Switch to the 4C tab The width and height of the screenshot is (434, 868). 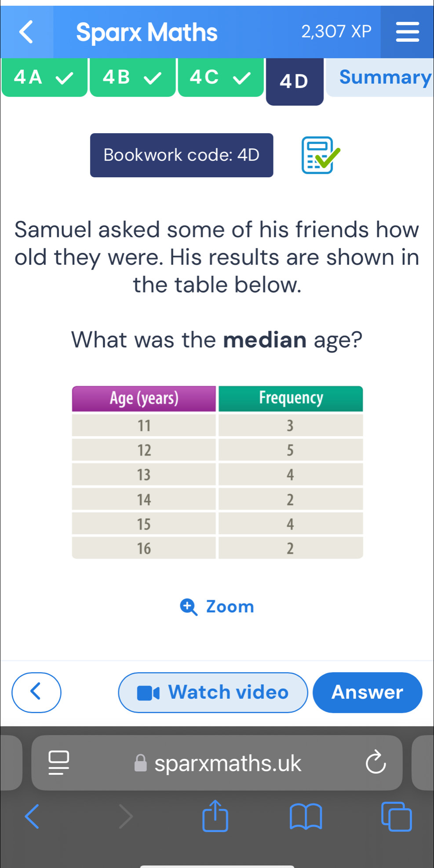point(221,77)
